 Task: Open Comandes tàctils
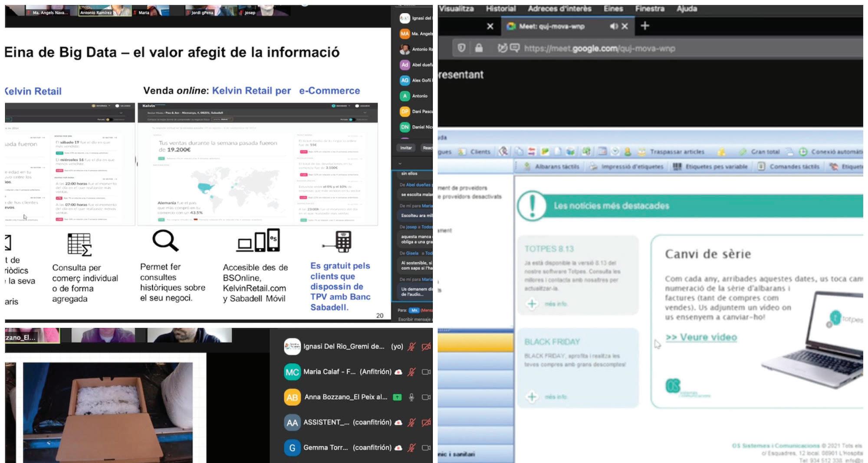[789, 167]
